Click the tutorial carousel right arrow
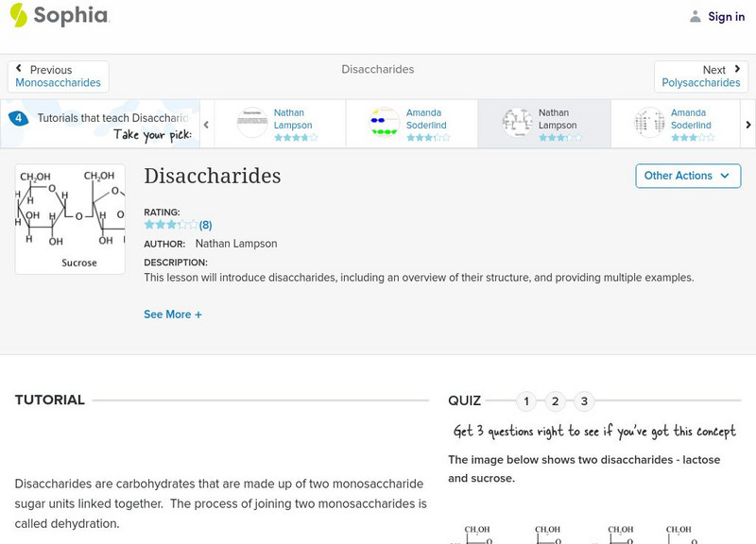Viewport: 756px width, 544px height. [x=747, y=125]
